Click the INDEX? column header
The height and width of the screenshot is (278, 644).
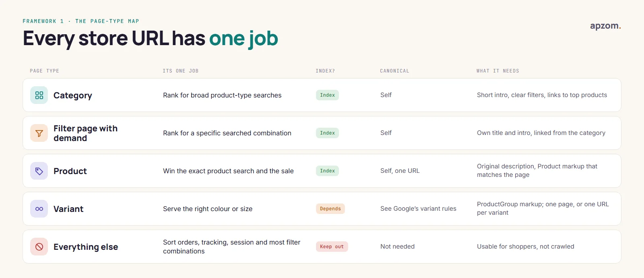(325, 71)
